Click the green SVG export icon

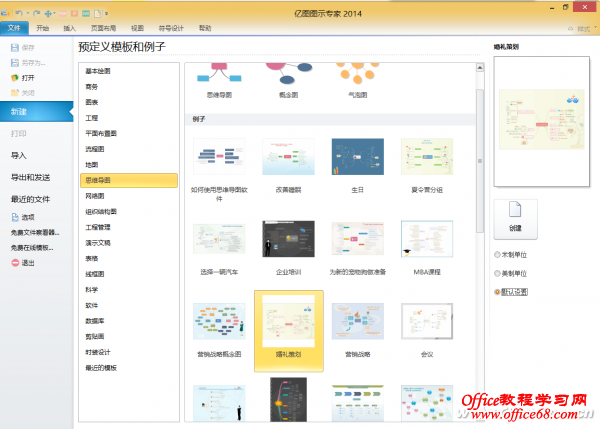pos(86,13)
